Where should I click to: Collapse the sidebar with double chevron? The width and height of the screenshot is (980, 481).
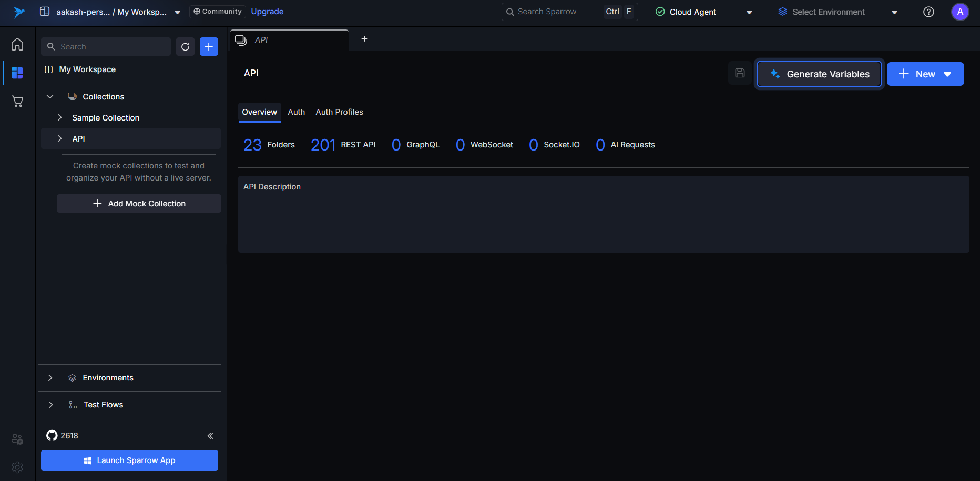tap(210, 436)
